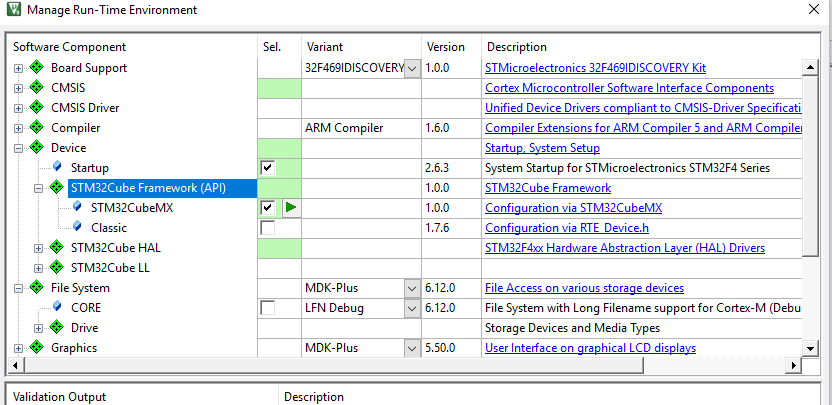Open the Compiler Extensions for ARM Compiler link
Viewport: 832px width, 405px height.
pyautogui.click(x=643, y=128)
